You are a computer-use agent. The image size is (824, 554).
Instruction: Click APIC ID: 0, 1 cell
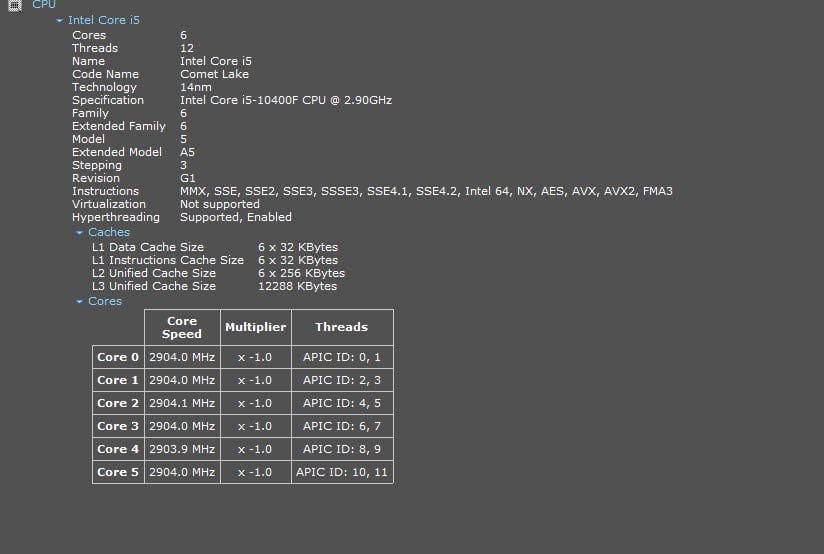click(x=342, y=357)
